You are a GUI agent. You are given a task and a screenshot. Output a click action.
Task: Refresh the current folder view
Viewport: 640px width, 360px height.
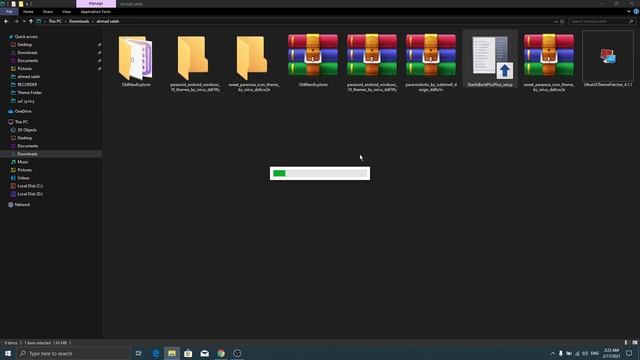click(562, 21)
